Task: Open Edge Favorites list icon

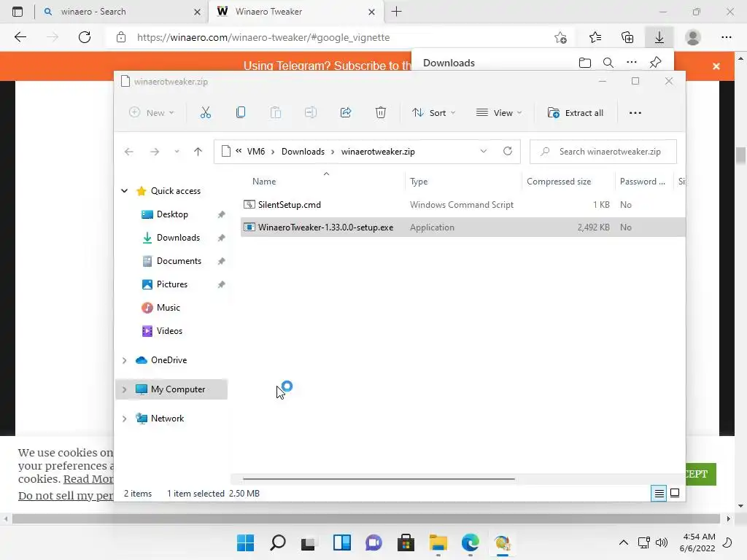Action: point(595,37)
